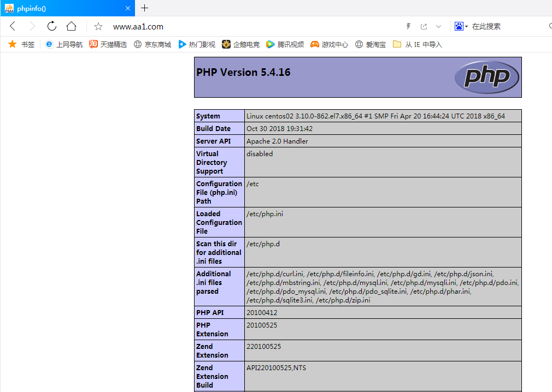Click Oct 30 2018 19:31:42 value

[279, 129]
